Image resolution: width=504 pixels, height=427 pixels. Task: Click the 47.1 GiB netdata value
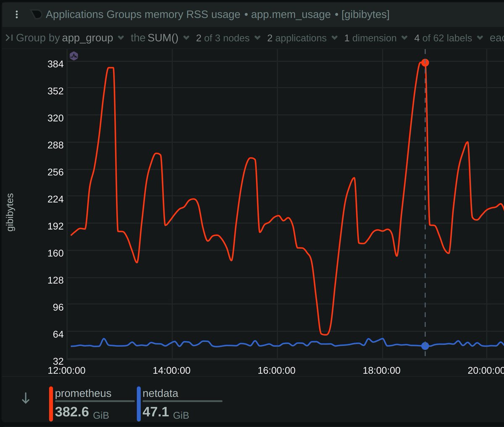(x=165, y=412)
